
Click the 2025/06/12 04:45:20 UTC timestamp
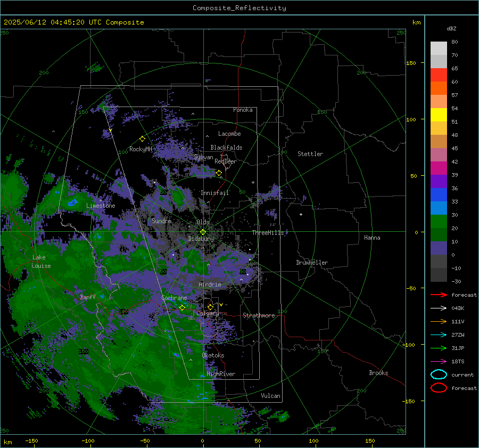click(x=46, y=22)
